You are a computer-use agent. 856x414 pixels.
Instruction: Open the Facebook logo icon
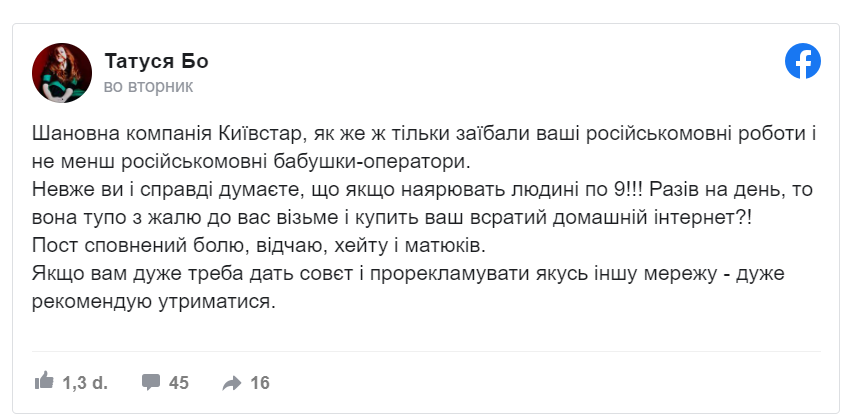click(x=802, y=61)
